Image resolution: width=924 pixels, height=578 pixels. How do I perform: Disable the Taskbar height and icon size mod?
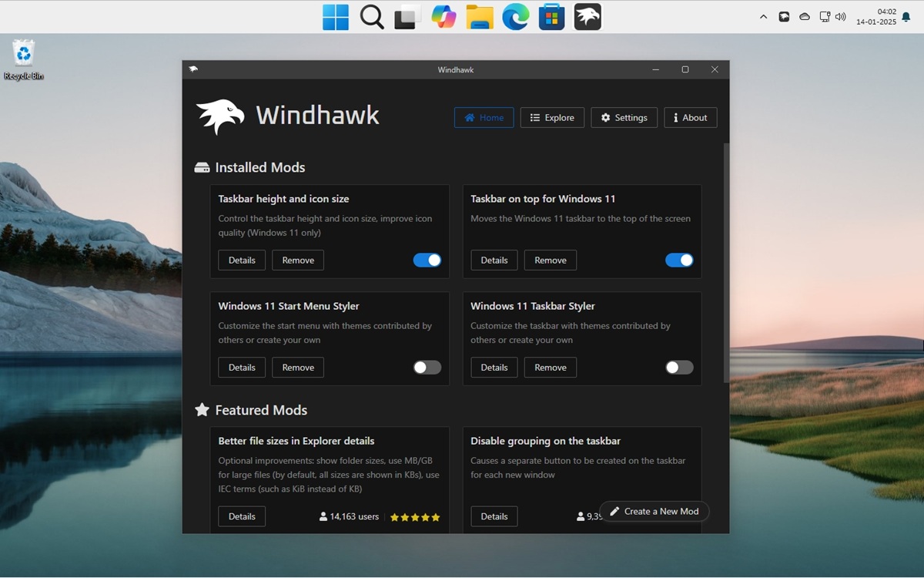427,260
